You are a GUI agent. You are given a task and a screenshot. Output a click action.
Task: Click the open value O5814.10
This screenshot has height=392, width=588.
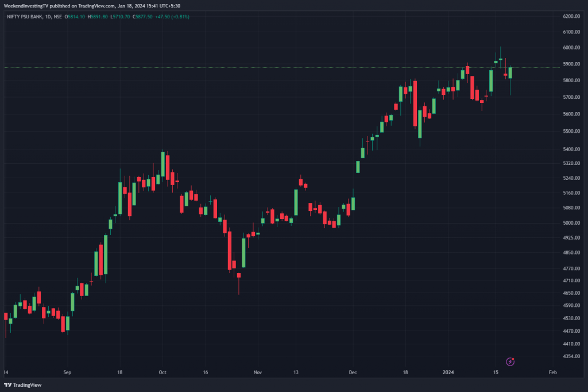click(x=75, y=17)
